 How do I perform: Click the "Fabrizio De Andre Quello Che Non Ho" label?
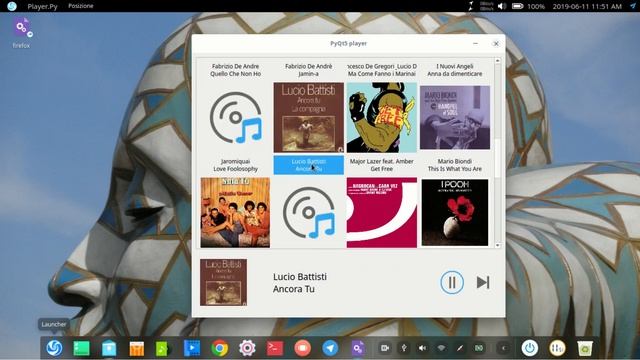[x=236, y=70]
